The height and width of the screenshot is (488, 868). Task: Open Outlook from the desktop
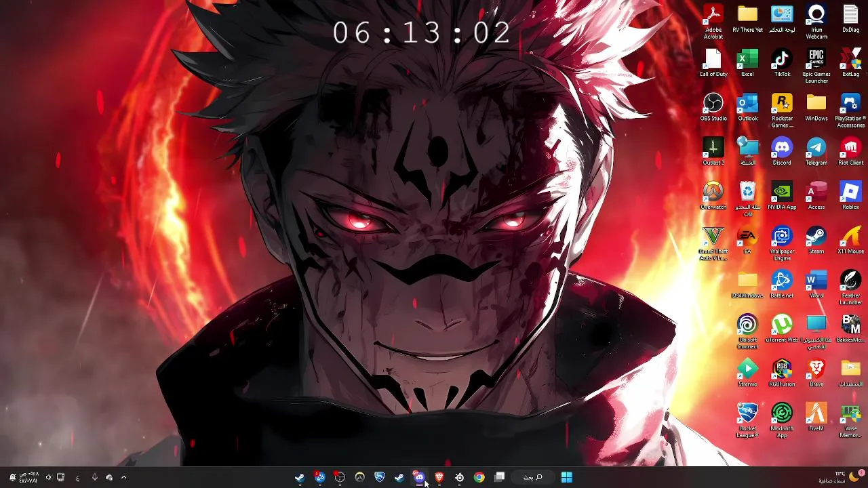pos(747,107)
